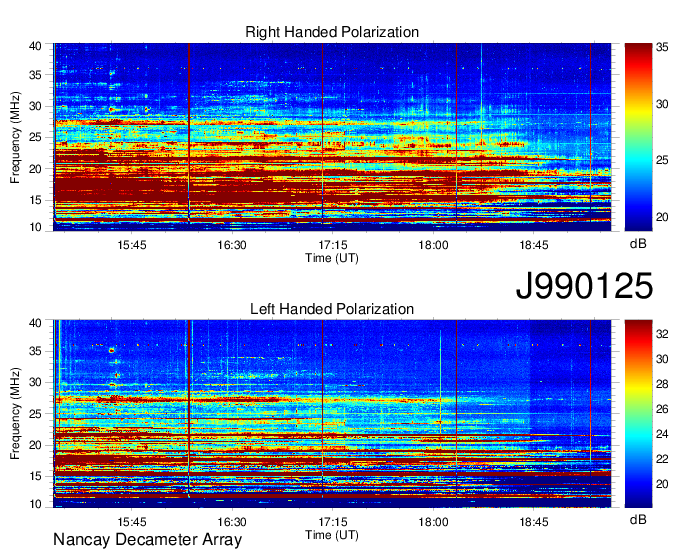Click the top panel's dB color bar

point(638,137)
